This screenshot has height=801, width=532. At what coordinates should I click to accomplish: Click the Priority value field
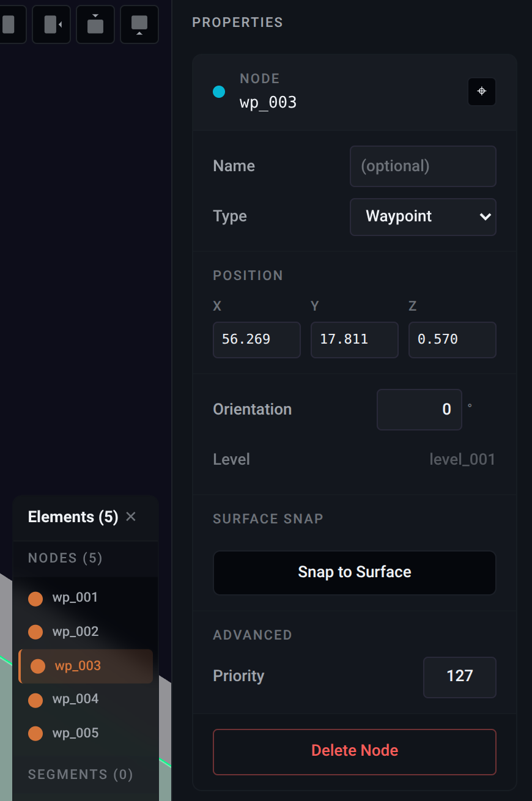pyautogui.click(x=460, y=677)
